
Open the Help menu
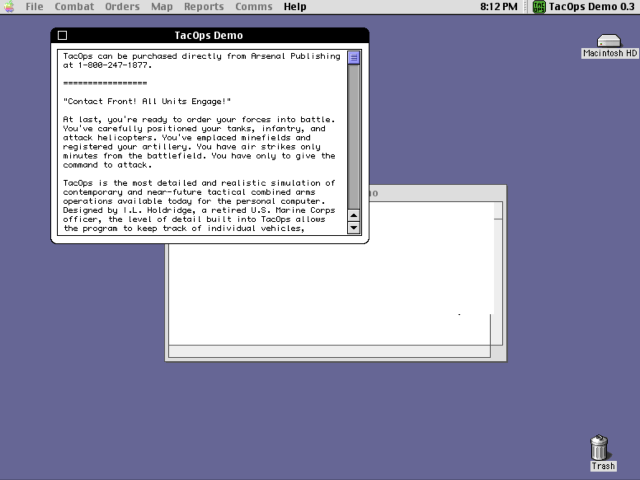coord(295,7)
